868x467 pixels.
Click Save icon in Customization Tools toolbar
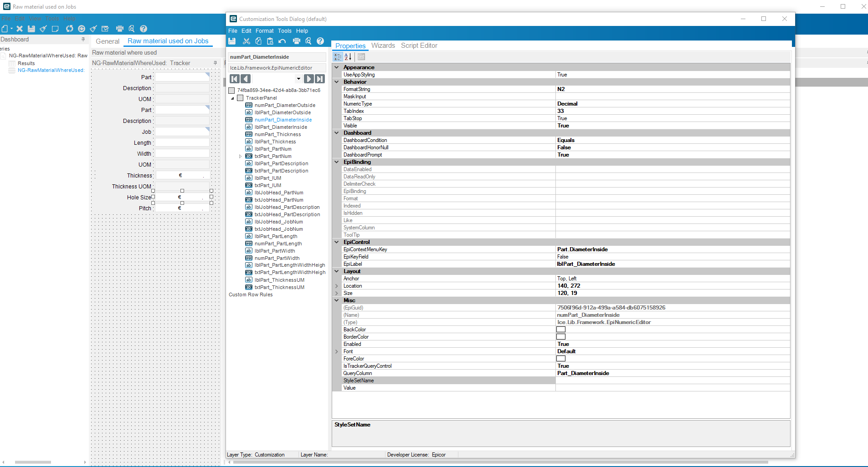tap(232, 41)
